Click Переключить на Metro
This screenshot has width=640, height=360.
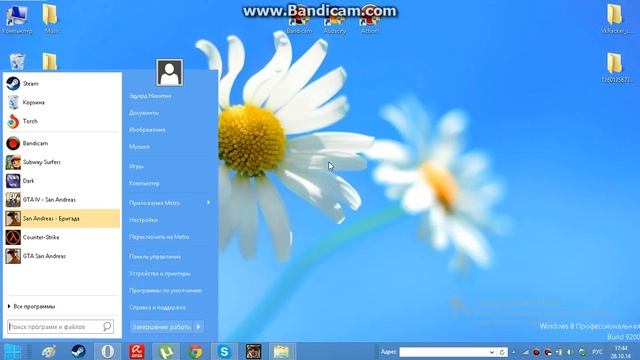coord(159,237)
